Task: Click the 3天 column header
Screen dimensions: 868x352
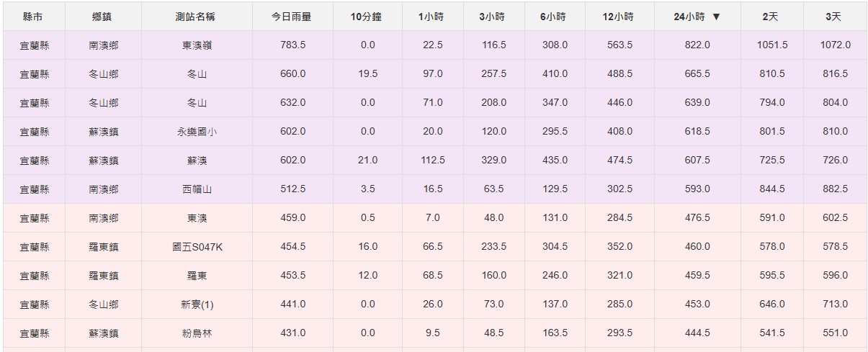Action: (834, 17)
